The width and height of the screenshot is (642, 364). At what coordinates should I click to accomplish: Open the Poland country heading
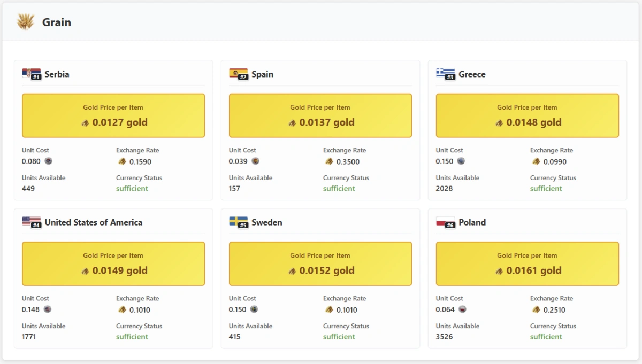472,222
